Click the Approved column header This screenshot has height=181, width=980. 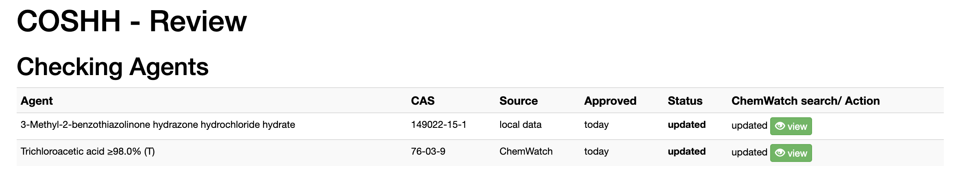click(x=610, y=101)
